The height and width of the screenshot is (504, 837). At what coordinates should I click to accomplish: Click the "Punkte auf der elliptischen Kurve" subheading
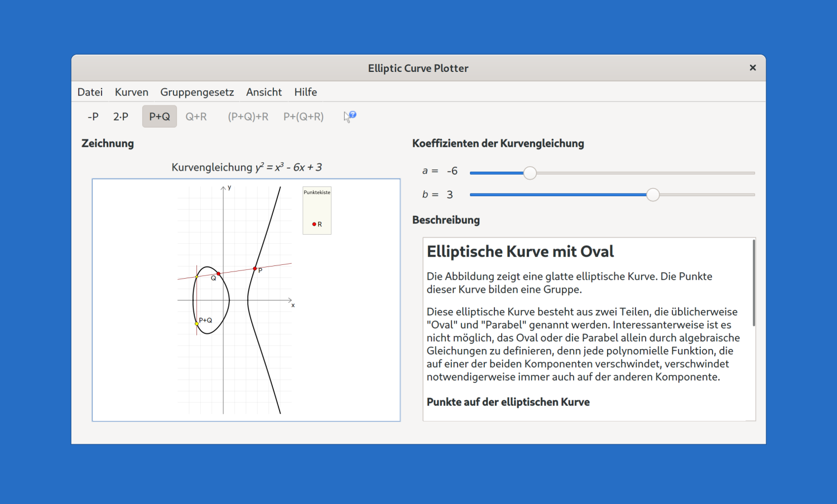[508, 402]
